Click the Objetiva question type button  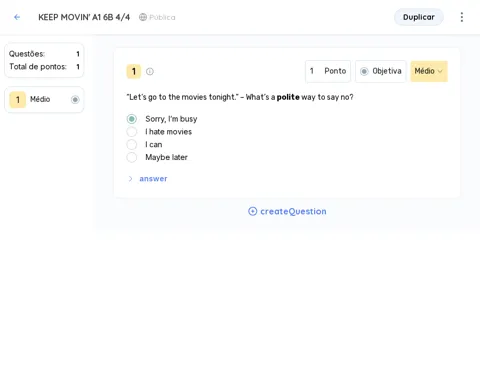[x=381, y=71]
